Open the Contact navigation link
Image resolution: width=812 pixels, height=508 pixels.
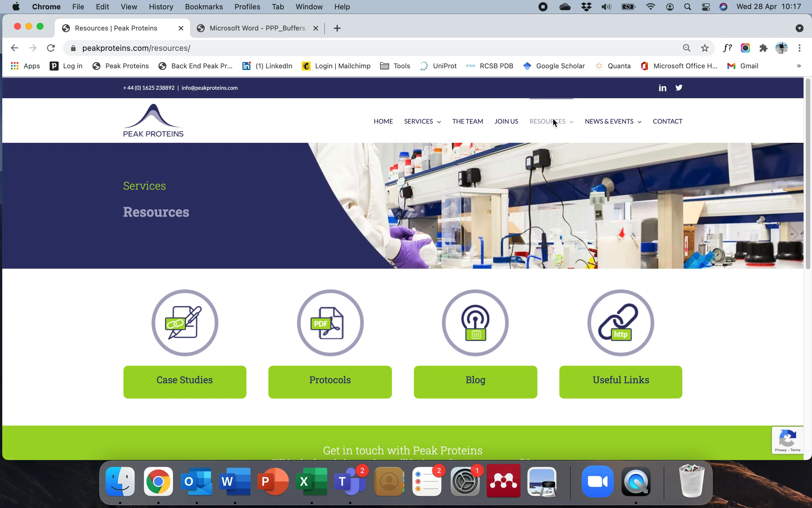tap(667, 121)
